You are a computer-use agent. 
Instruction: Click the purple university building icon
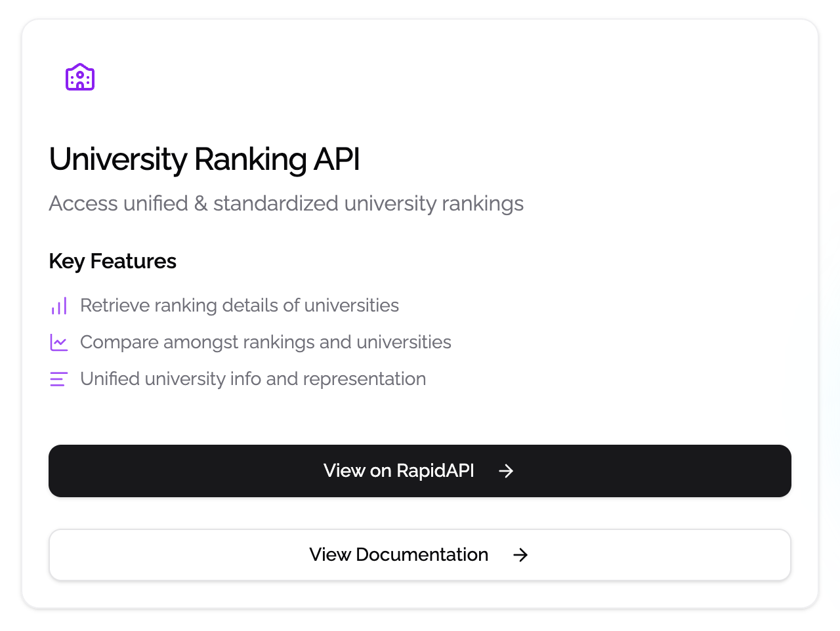coord(80,77)
